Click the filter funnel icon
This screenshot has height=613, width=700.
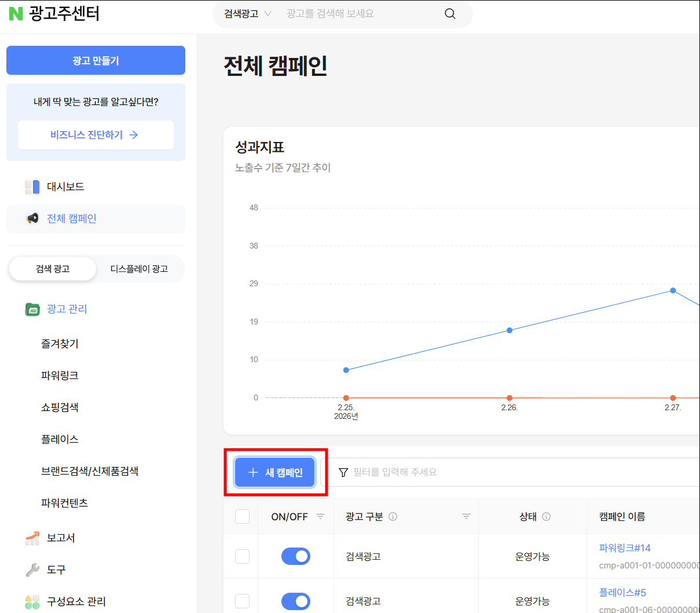[343, 473]
